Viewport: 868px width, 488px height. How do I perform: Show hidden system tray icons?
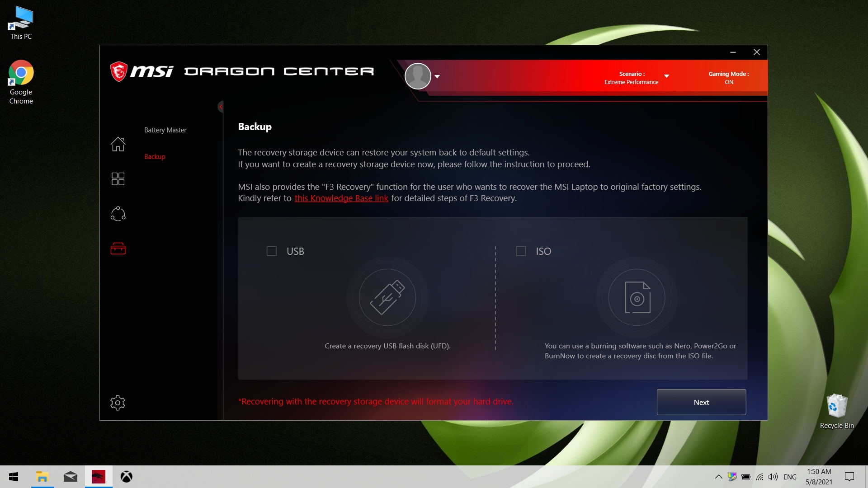tap(718, 477)
